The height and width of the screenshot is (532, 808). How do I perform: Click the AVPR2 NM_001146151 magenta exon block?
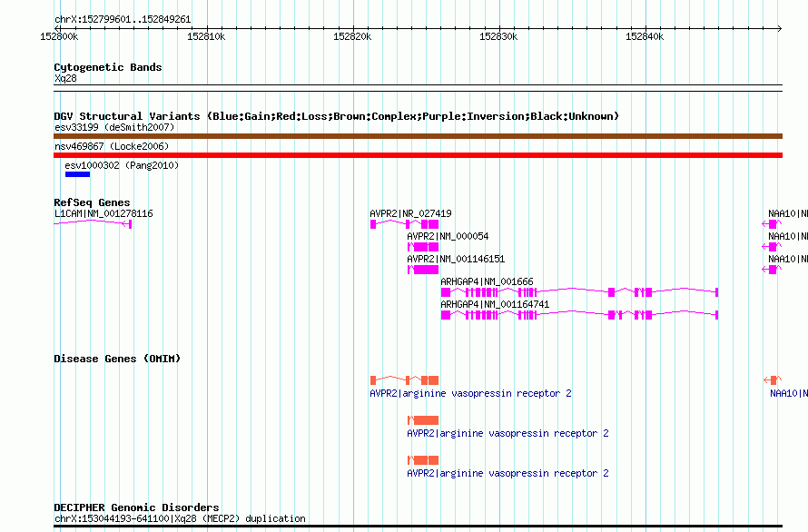tap(423, 270)
